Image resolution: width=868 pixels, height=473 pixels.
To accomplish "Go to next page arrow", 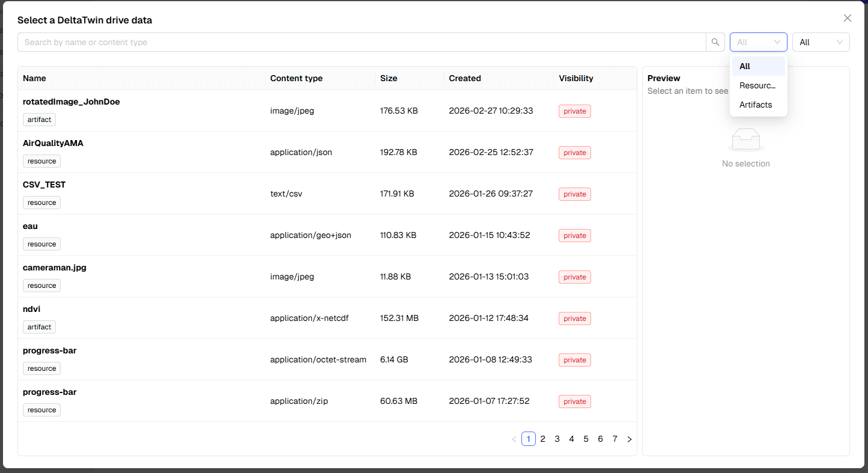I will pyautogui.click(x=629, y=439).
